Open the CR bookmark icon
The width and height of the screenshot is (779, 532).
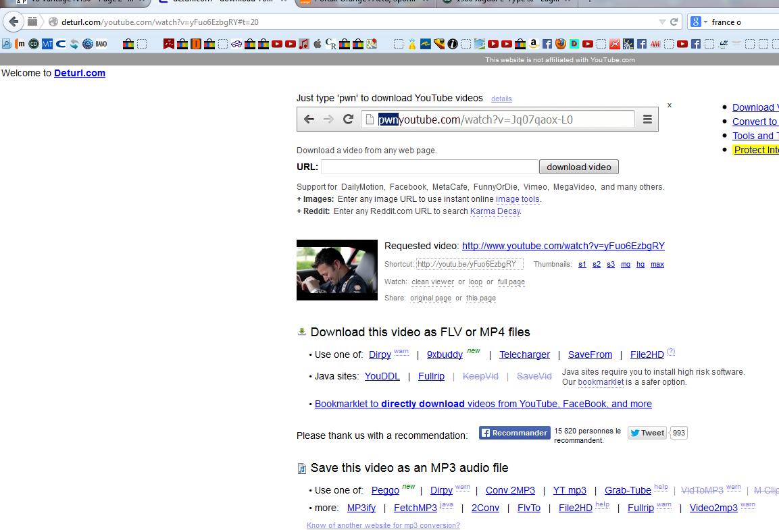[331, 44]
